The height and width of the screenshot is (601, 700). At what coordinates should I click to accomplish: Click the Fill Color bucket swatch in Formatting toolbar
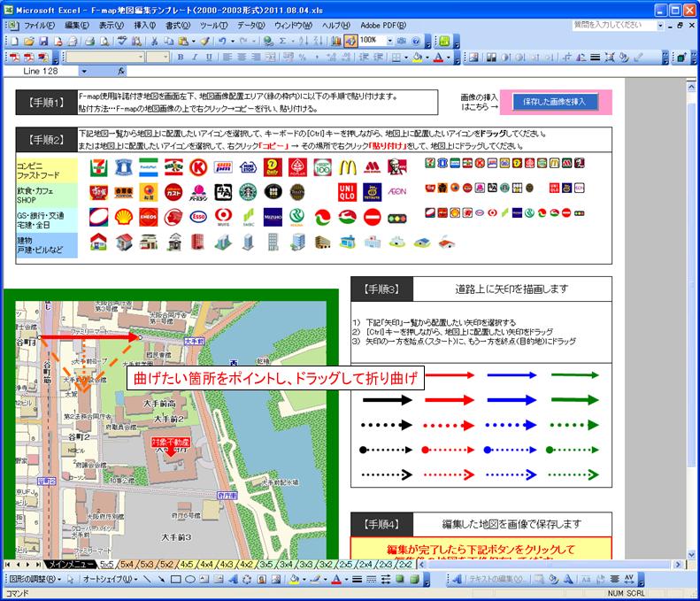point(418,58)
